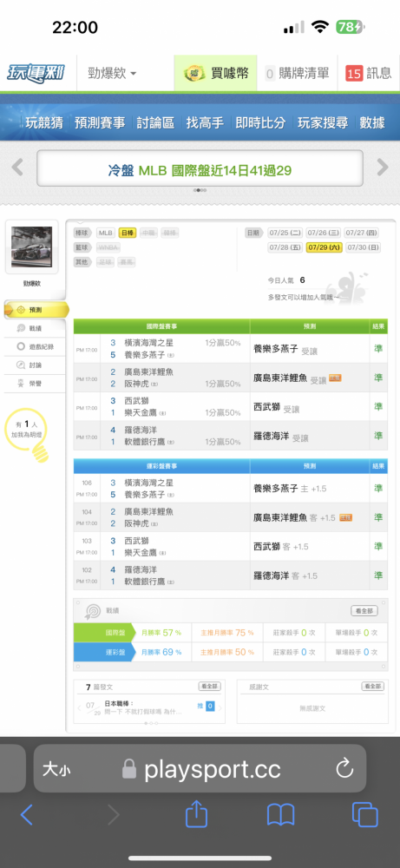Expand the 勁爆欸 user dropdown
Screen dimensions: 400x868
pos(112,73)
